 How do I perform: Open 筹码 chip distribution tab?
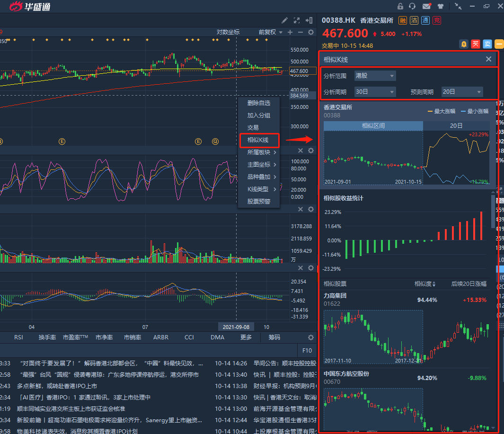(x=274, y=337)
